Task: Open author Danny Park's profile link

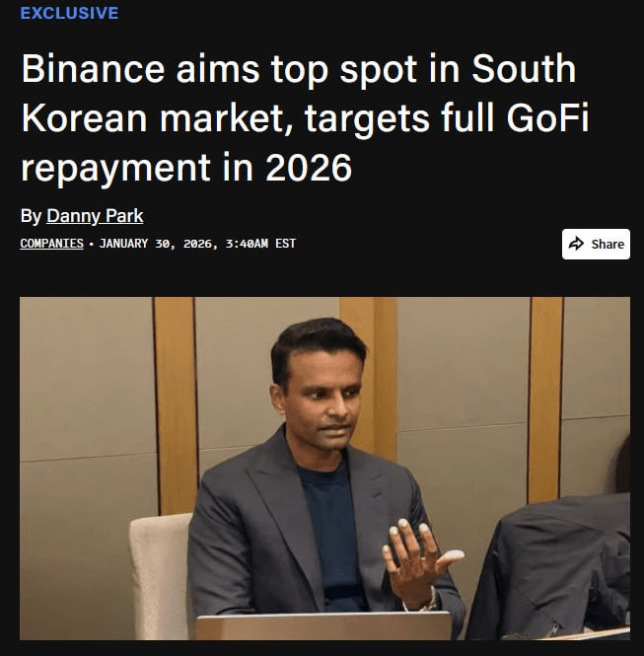Action: click(95, 216)
